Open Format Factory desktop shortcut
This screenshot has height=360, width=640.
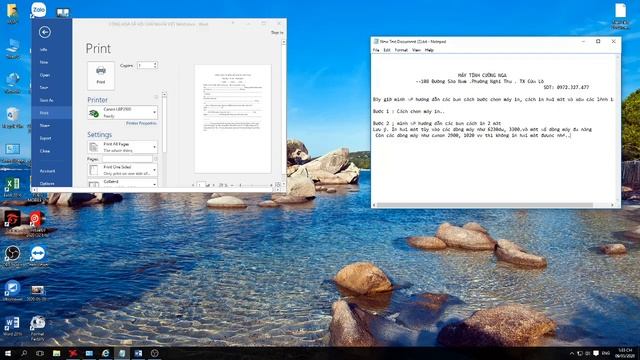(38, 327)
